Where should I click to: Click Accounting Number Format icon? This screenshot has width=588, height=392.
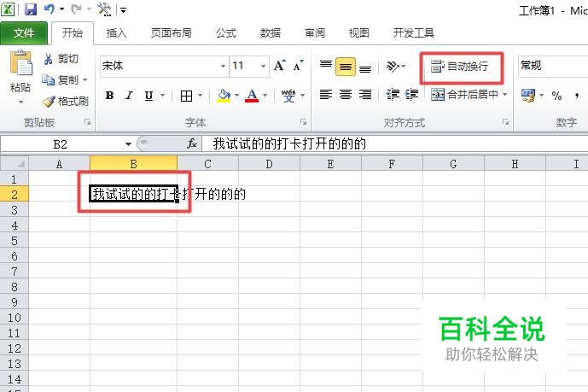pos(528,96)
